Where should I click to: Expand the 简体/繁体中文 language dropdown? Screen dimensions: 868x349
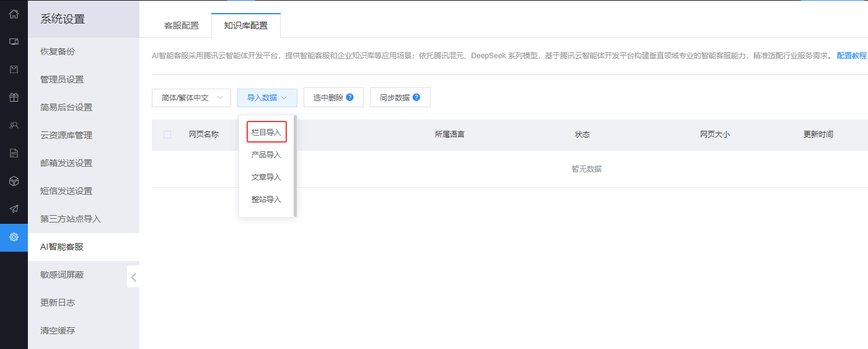click(x=191, y=98)
